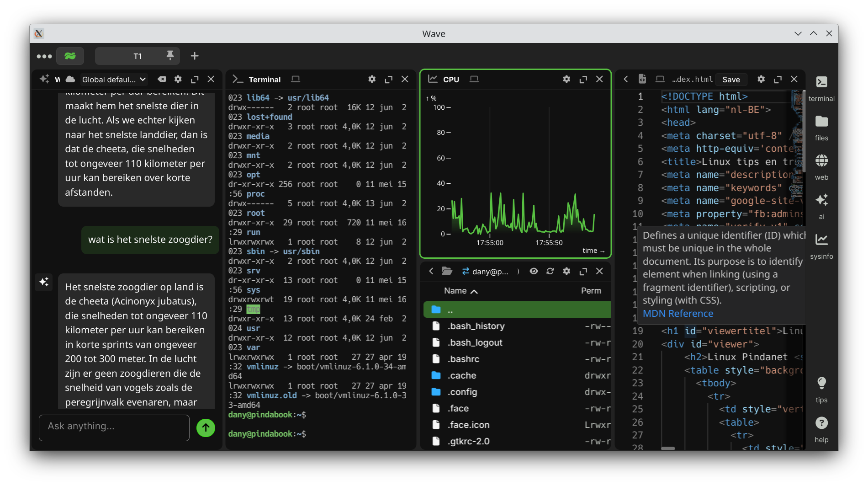Image resolution: width=868 pixels, height=486 pixels.
Task: Click the X application icon in the title bar
Action: pyautogui.click(x=39, y=33)
